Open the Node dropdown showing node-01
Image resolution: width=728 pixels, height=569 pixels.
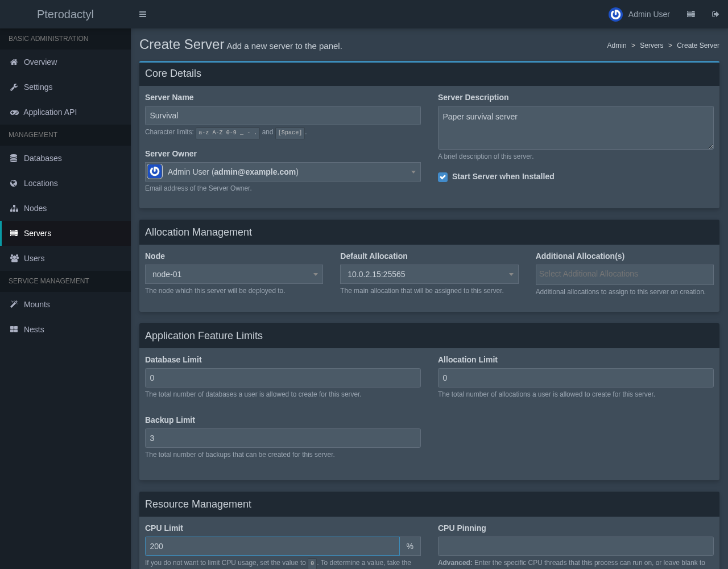(x=234, y=274)
